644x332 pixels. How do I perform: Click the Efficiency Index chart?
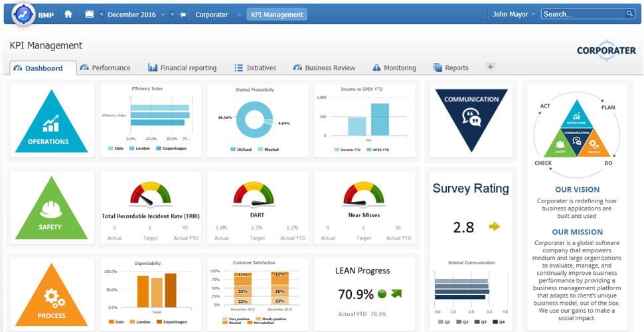151,120
